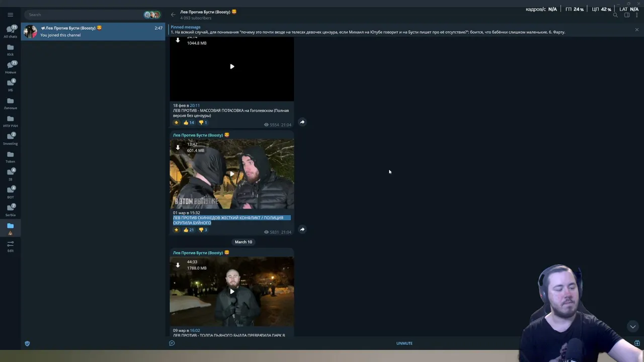Open the 20:11 timestamp link
Viewport: 644px width, 362px height.
(195, 106)
